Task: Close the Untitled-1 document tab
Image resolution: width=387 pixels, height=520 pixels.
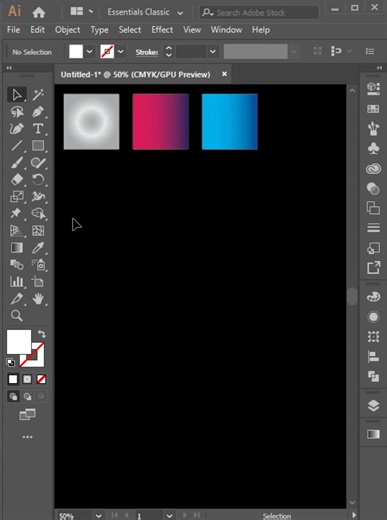Action: [224, 74]
